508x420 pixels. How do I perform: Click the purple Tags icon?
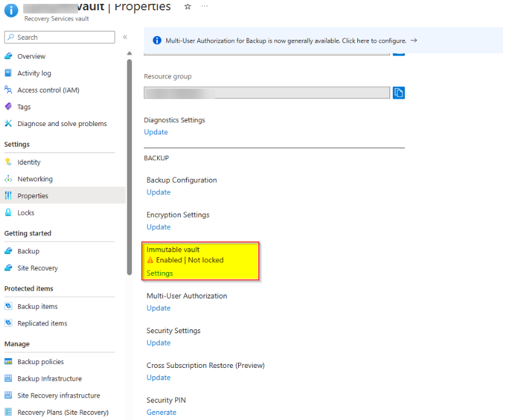click(8, 107)
